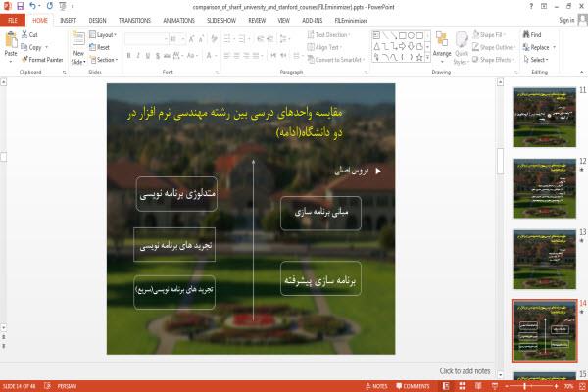Screen dimensions: 588x392
Task: Select the rectangle shape in the shapes gallery
Action: tap(403, 35)
